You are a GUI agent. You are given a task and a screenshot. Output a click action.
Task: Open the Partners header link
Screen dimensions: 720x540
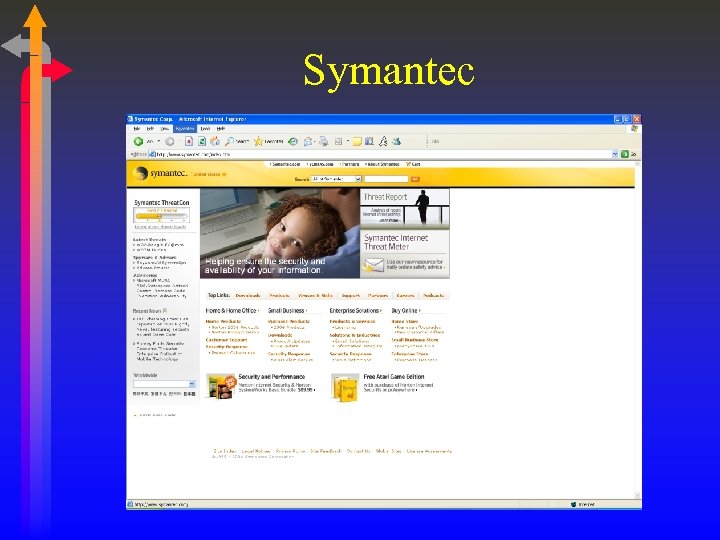point(350,164)
